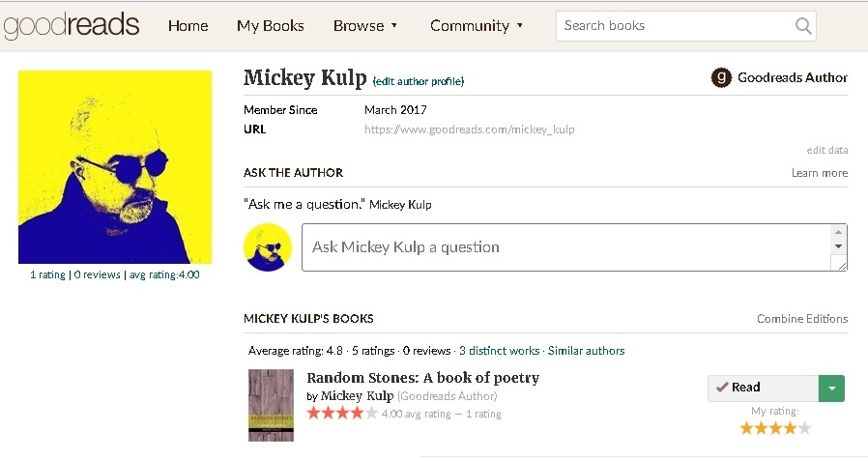
Task: Open My Books
Action: [271, 26]
